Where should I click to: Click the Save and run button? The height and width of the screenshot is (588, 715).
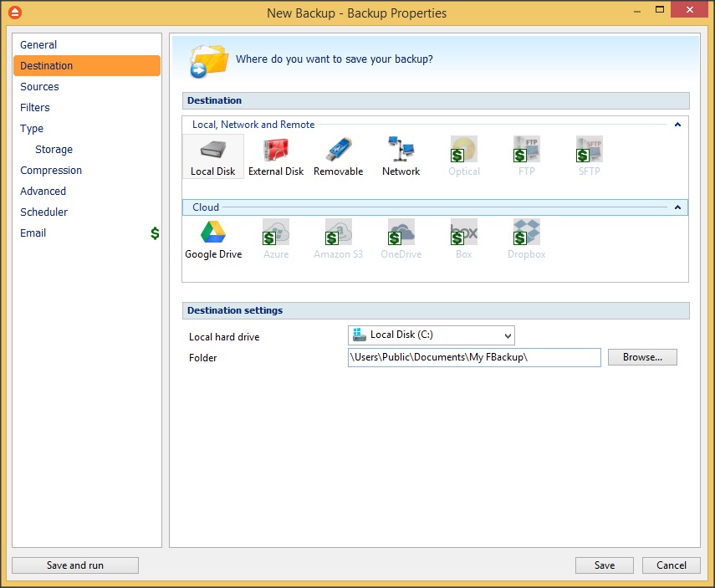tap(75, 565)
